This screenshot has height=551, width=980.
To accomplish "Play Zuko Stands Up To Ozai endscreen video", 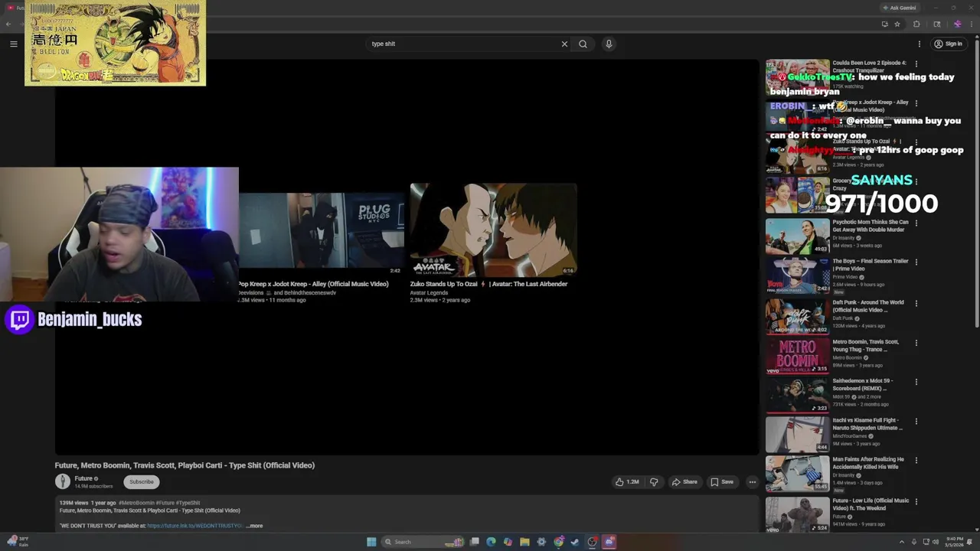I will pyautogui.click(x=494, y=230).
